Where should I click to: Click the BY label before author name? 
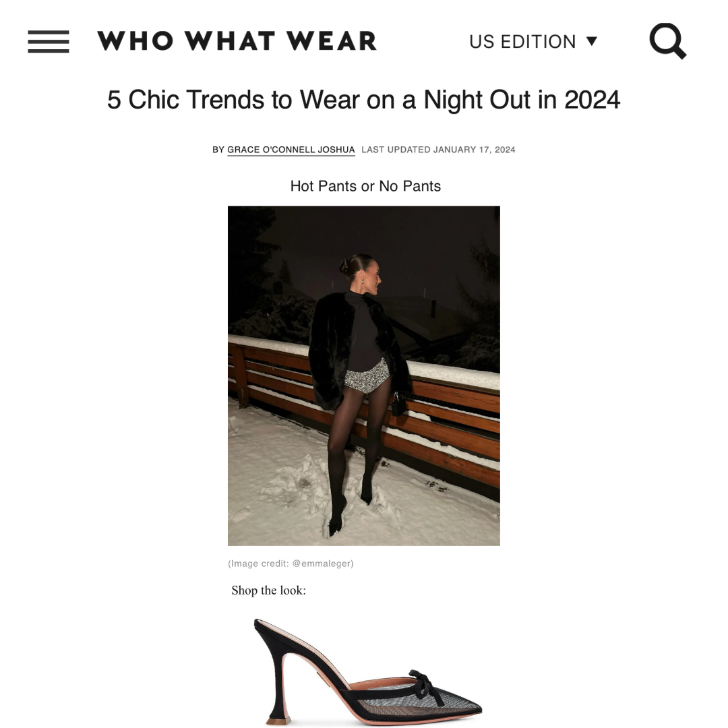click(x=218, y=150)
